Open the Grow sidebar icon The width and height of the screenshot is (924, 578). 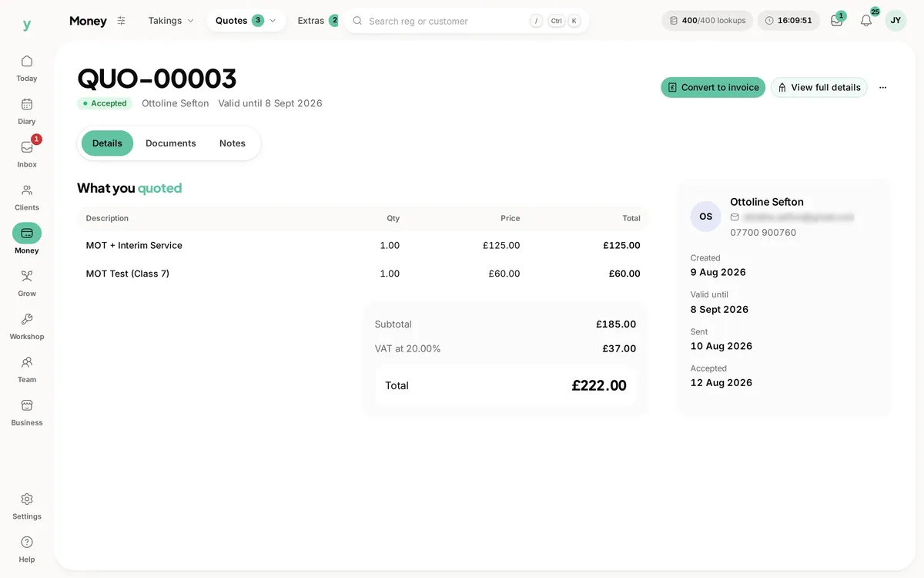coord(27,277)
